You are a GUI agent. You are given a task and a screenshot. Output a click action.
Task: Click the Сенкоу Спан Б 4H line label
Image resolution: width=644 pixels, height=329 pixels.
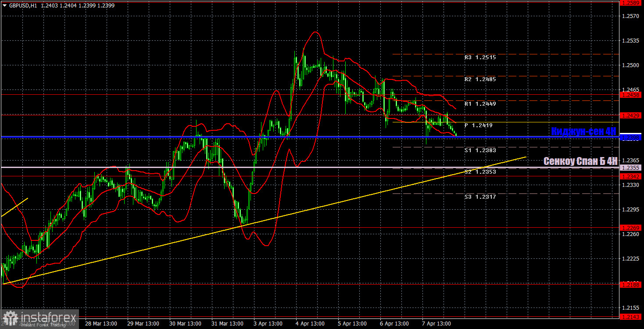pos(580,161)
